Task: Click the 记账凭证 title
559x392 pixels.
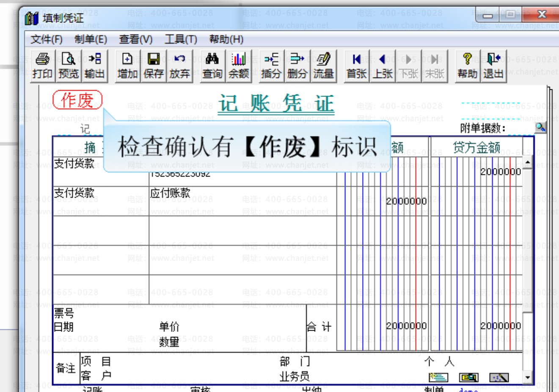Action: click(x=276, y=104)
